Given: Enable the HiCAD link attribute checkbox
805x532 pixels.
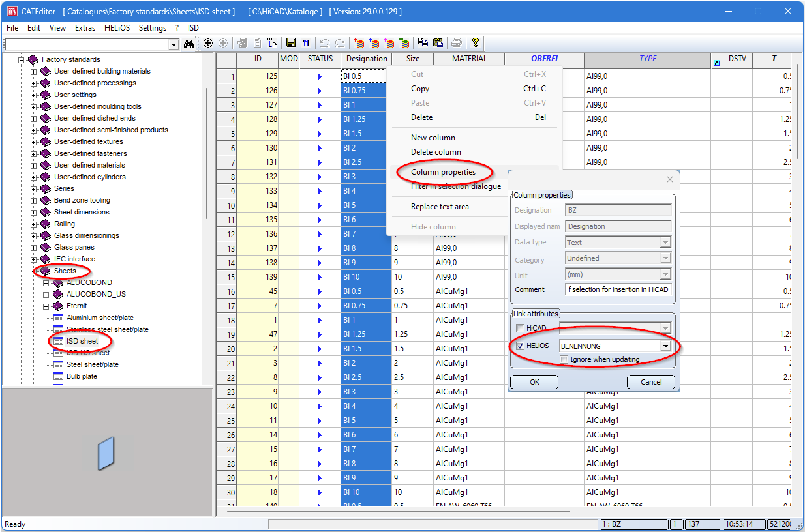Looking at the screenshot, I should pyautogui.click(x=520, y=329).
